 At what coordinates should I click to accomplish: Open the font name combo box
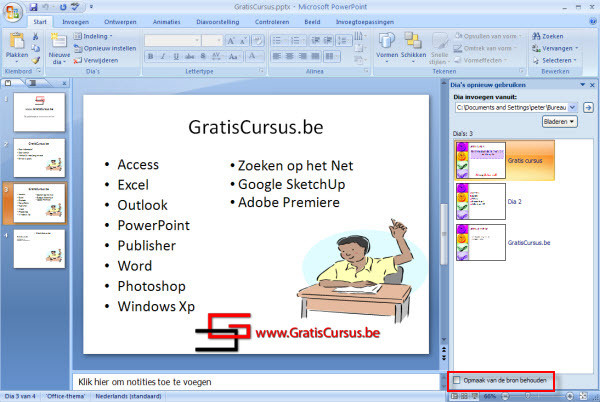click(x=172, y=41)
